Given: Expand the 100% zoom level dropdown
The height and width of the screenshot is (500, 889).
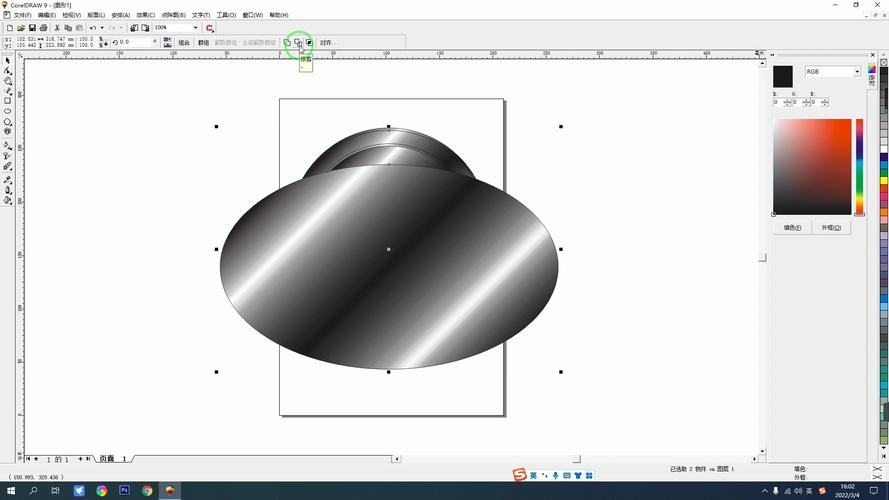Looking at the screenshot, I should 195,28.
